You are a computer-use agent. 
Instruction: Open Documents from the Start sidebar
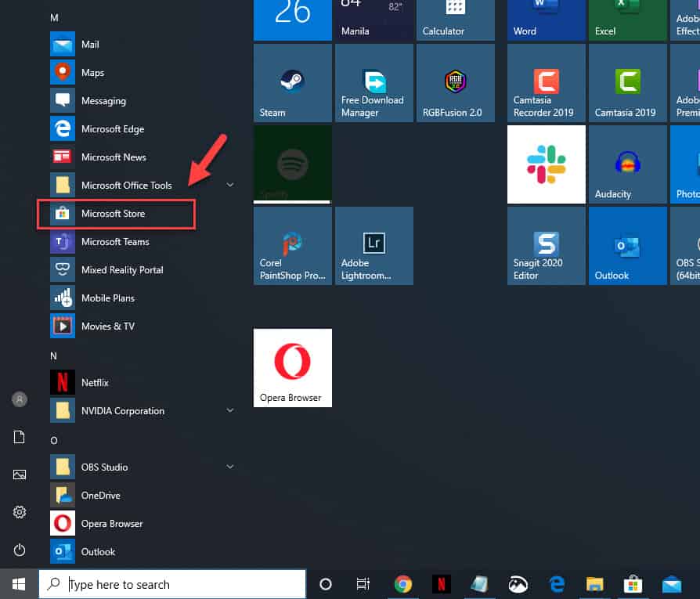pos(20,437)
